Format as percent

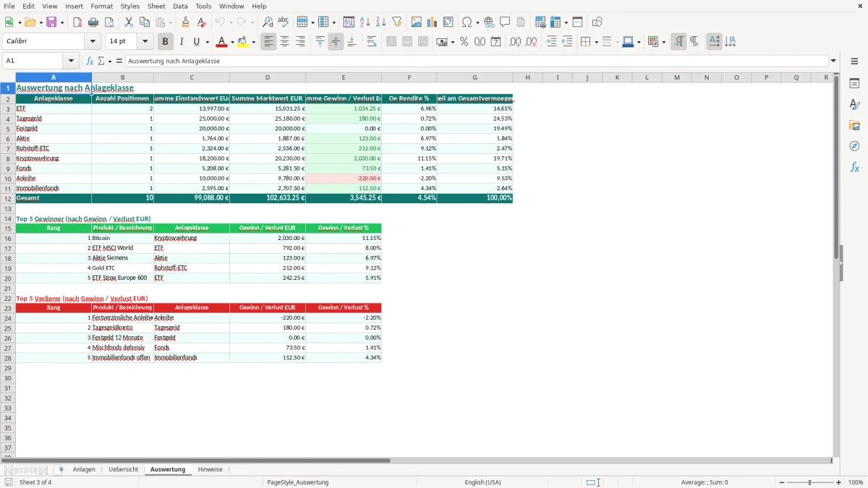(x=464, y=42)
